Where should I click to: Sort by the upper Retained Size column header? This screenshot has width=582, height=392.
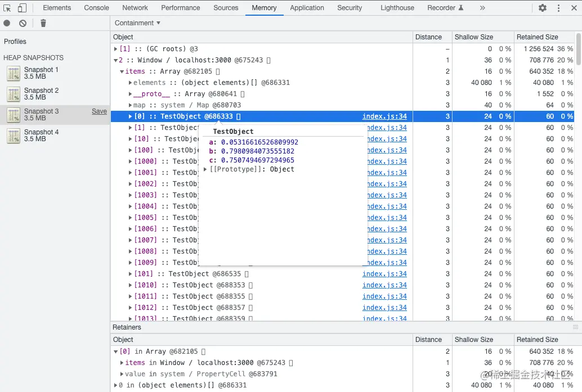544,37
